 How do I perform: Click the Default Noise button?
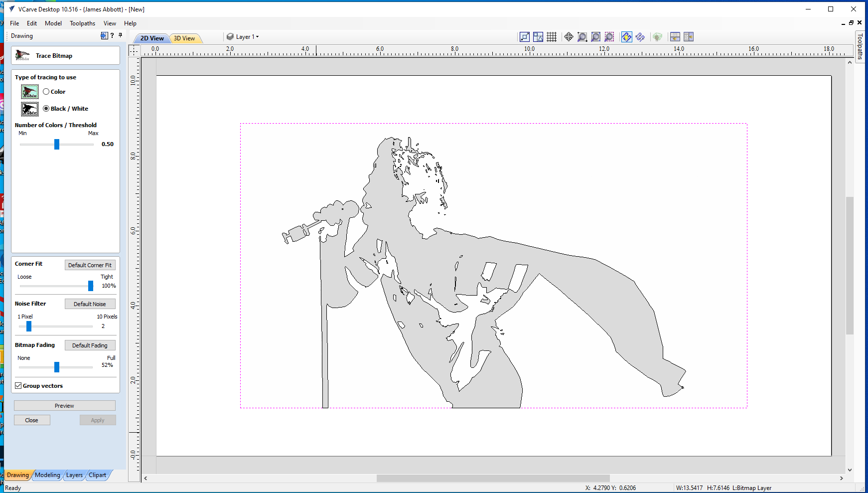click(90, 304)
